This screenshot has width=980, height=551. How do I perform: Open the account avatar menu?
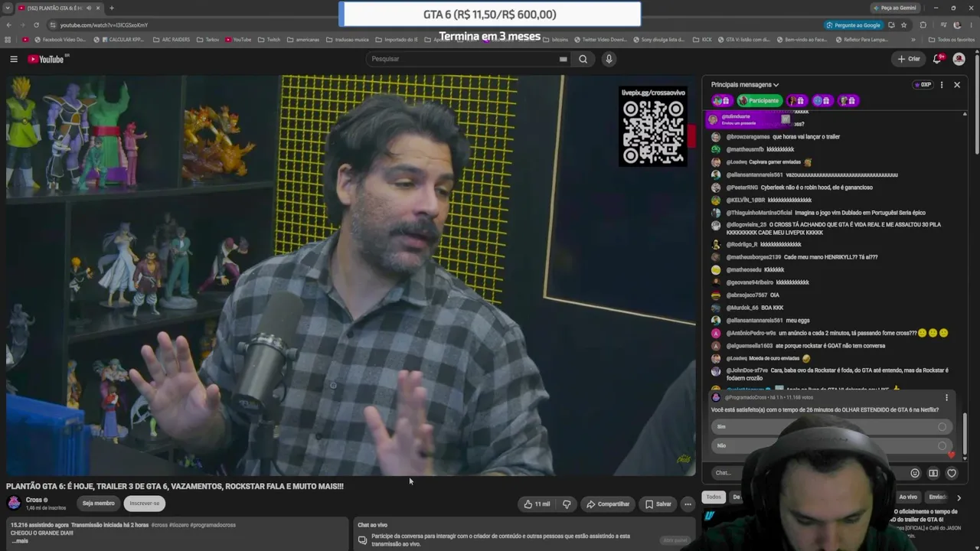coord(959,59)
